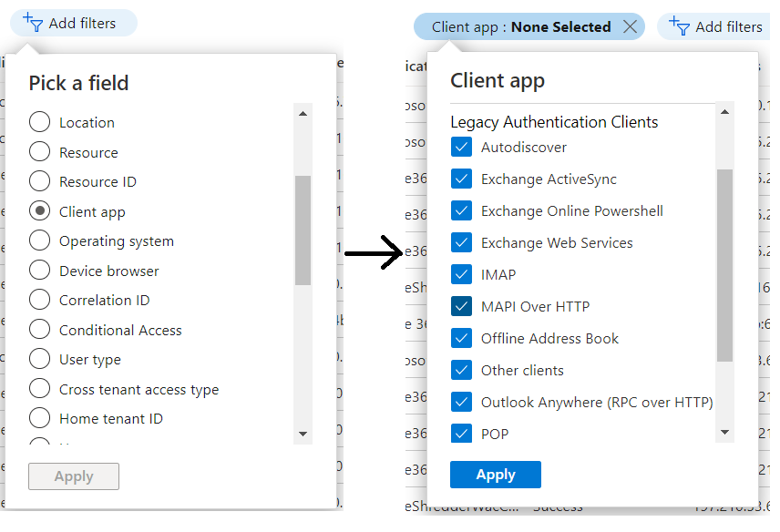Toggle the MAPI Over HTTP checkbox
Screen dimensions: 780x532
pos(461,306)
